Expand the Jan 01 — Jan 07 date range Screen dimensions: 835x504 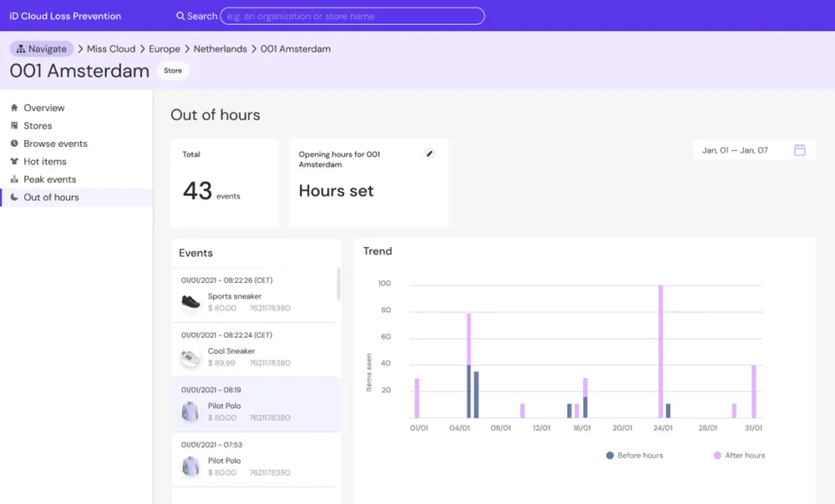(735, 150)
